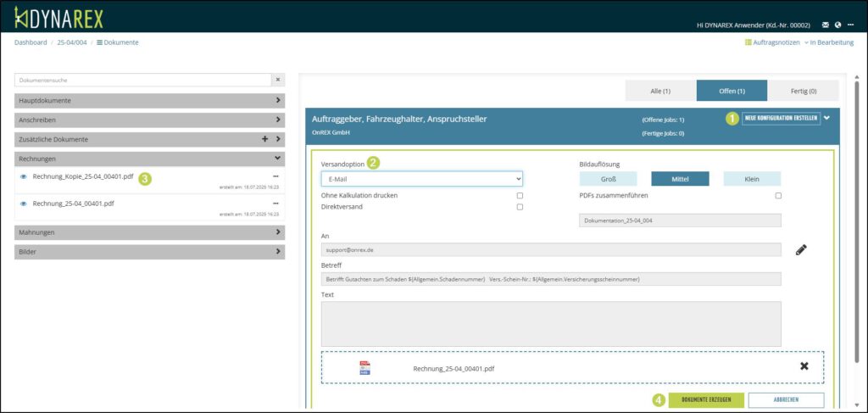Click plus icon in Zusätzliche Dokumente
The height and width of the screenshot is (413, 868).
coord(264,139)
